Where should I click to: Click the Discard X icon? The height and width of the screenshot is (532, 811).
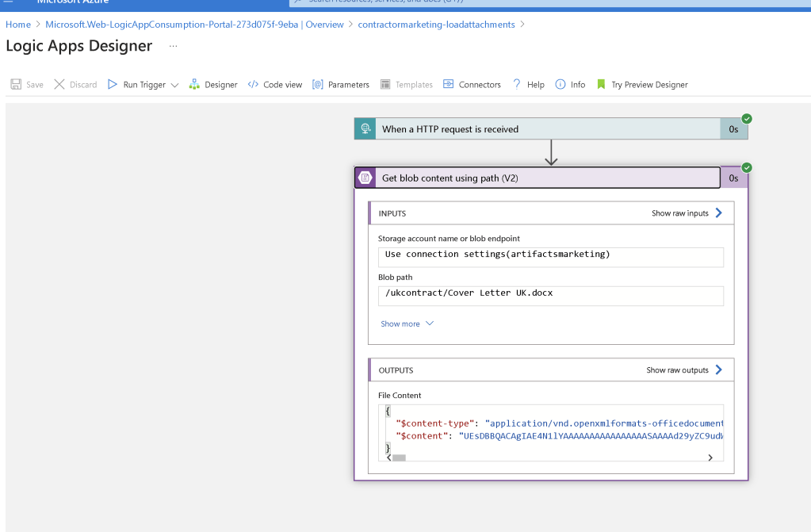tap(59, 84)
